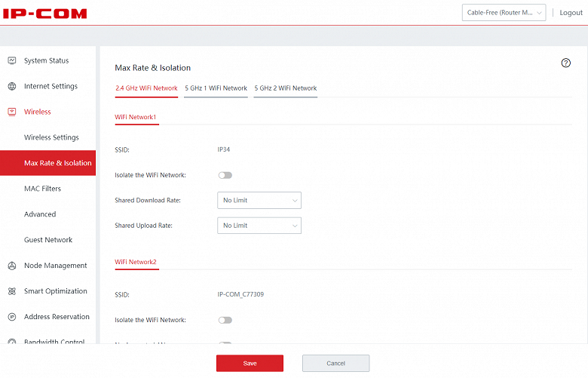Open the Shared Download Rate dropdown

point(259,200)
